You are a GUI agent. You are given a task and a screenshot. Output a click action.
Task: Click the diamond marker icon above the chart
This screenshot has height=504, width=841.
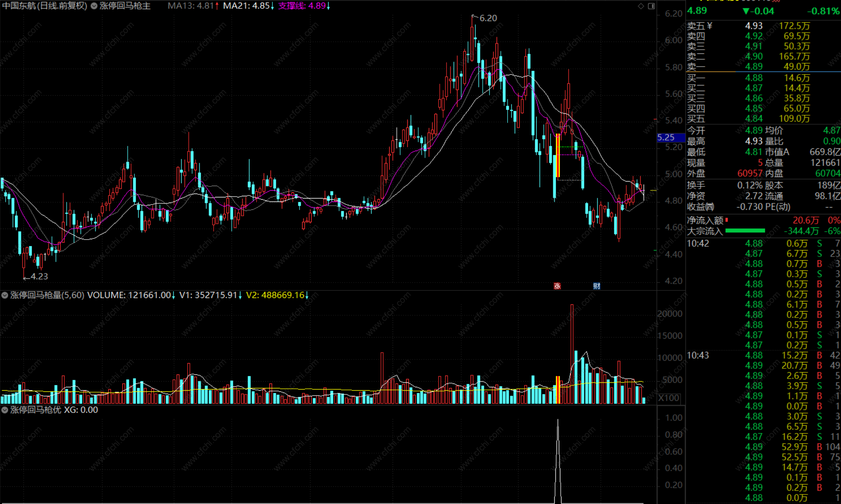click(x=641, y=6)
